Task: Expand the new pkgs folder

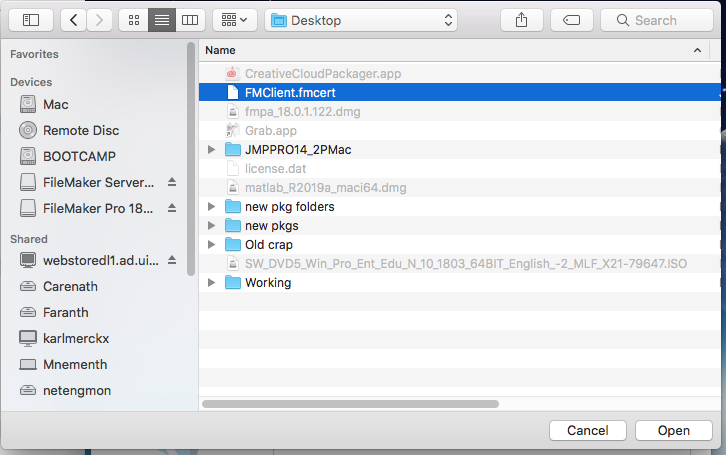Action: 211,225
